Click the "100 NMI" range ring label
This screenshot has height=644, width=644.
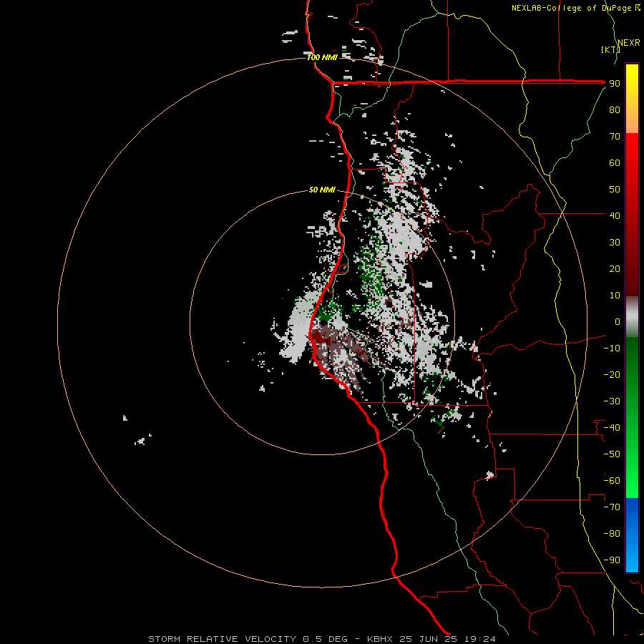(322, 57)
